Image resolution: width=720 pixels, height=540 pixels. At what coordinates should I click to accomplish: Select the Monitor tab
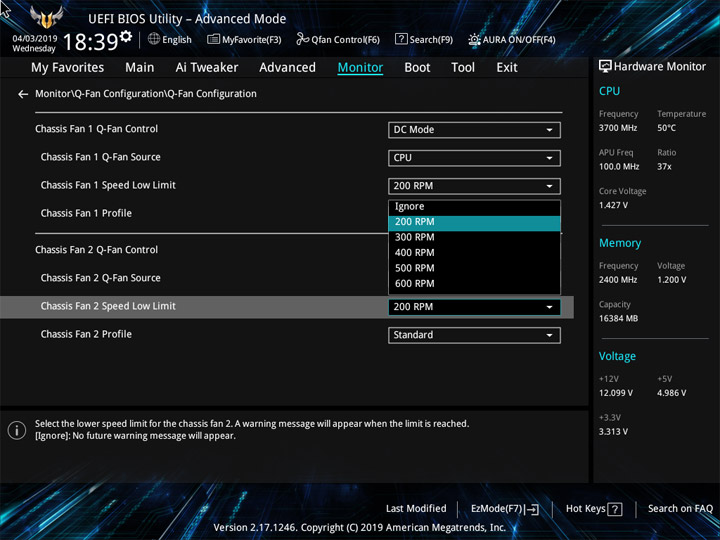360,68
